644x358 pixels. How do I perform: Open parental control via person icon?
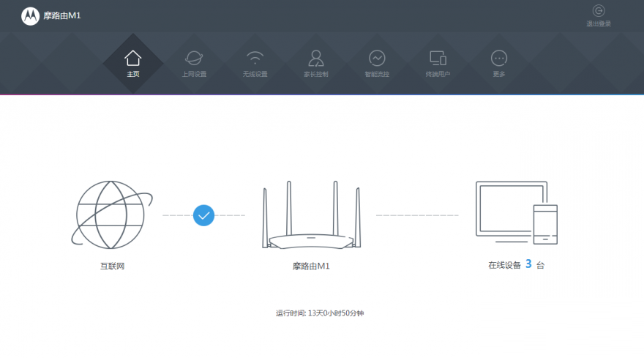coord(316,58)
